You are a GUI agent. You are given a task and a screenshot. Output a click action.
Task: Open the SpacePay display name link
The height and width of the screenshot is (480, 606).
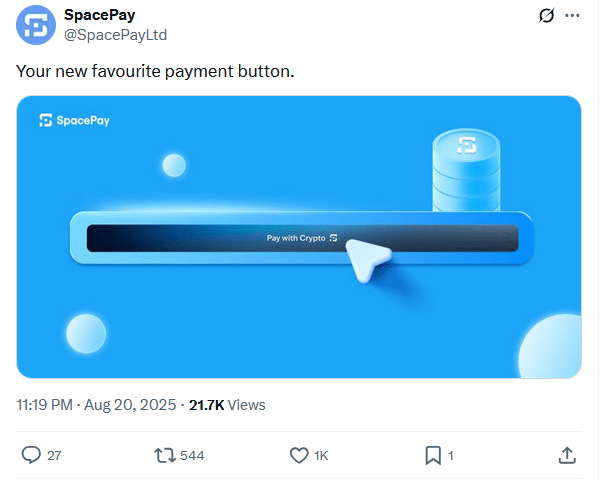(x=99, y=15)
